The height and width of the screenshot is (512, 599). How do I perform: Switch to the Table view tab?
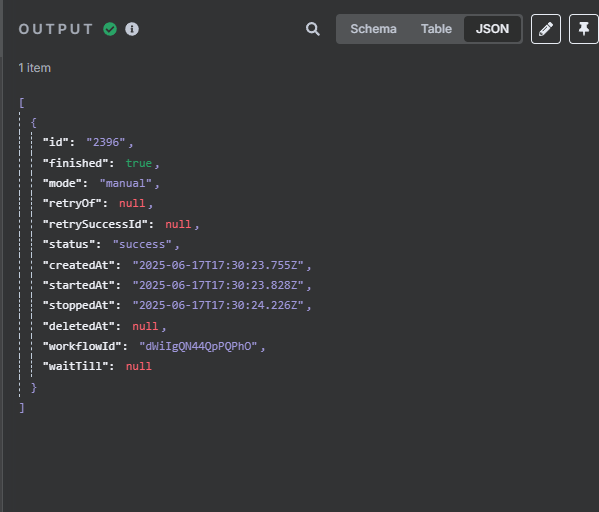(436, 29)
